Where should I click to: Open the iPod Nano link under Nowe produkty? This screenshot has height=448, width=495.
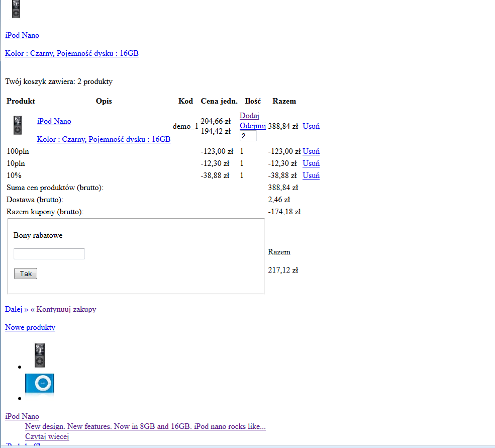(22, 416)
